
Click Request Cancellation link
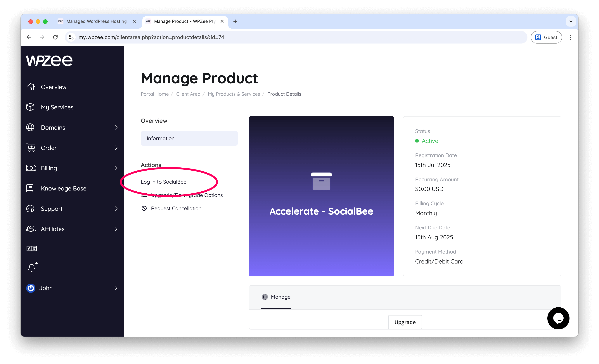pos(176,208)
